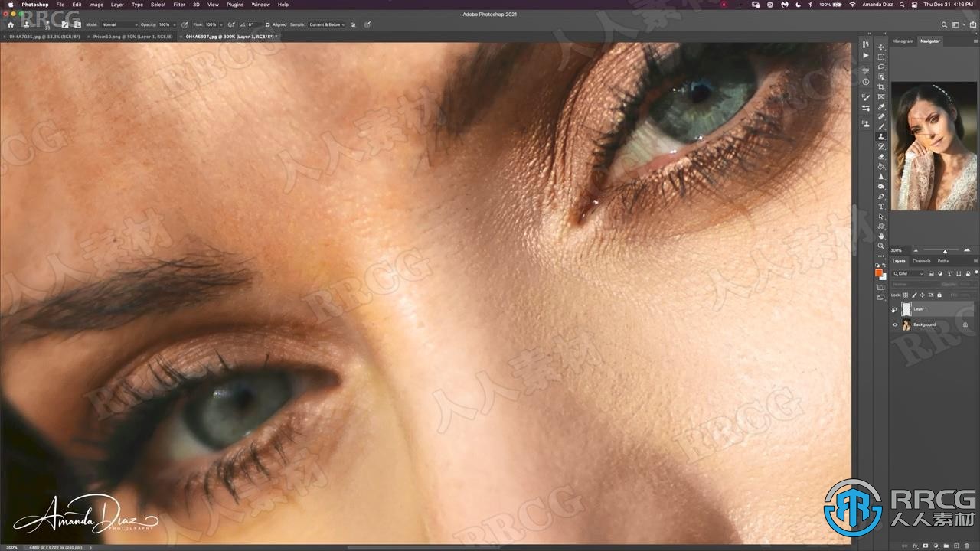Open the Navigator panel menu
Viewport: 980px width, 551px height.
975,41
